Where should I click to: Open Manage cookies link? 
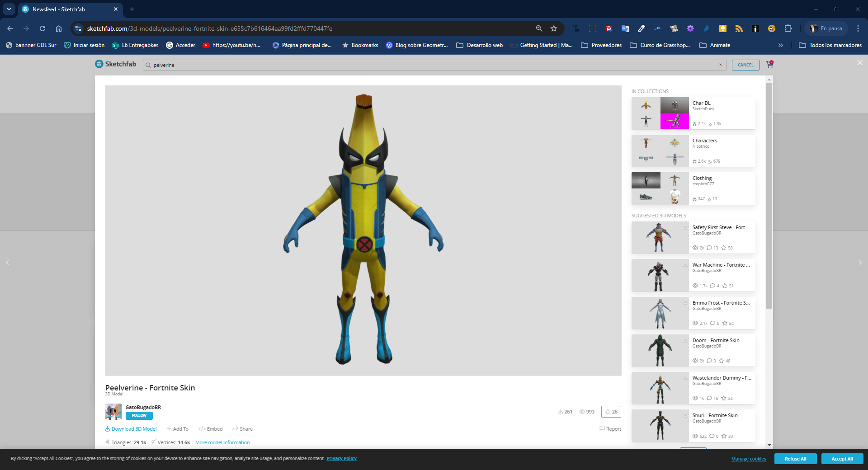pos(749,459)
